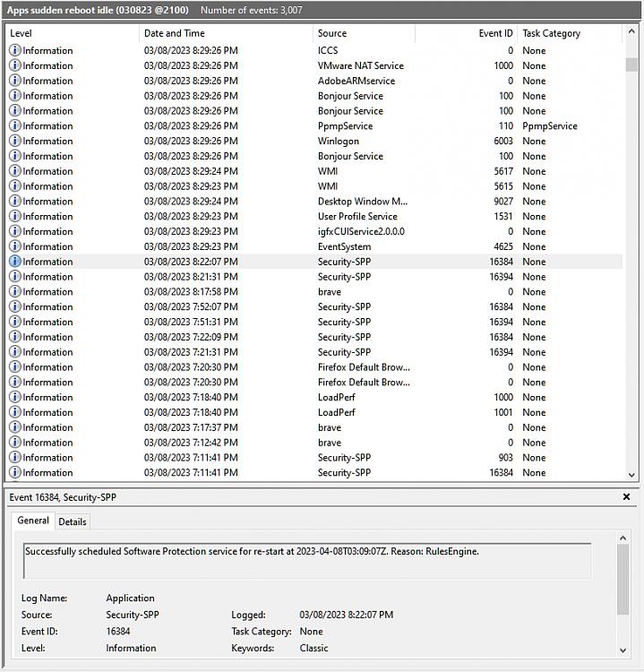Select the event ID 4625 cell
Image resolution: width=644 pixels, height=672 pixels.
pyautogui.click(x=503, y=246)
